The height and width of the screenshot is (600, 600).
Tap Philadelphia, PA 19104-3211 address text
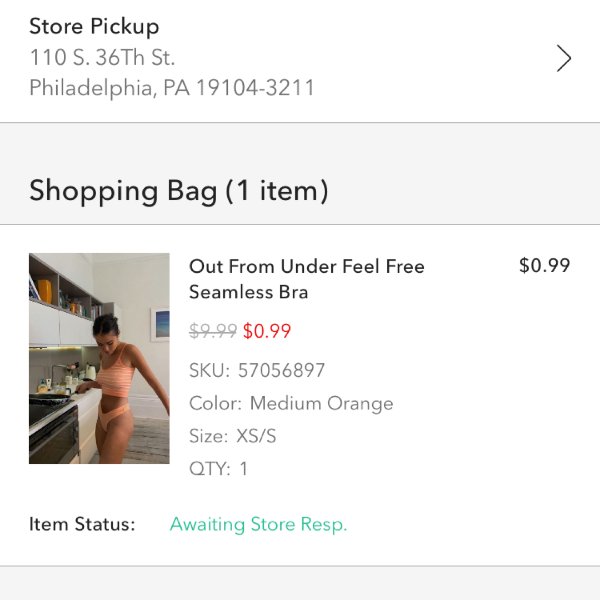tap(172, 88)
